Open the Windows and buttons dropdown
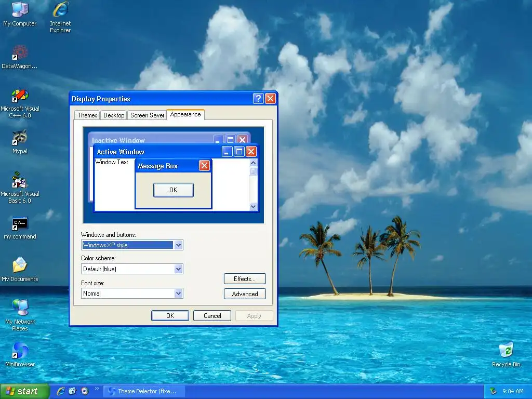Screen dimensions: 532x399 179,245
